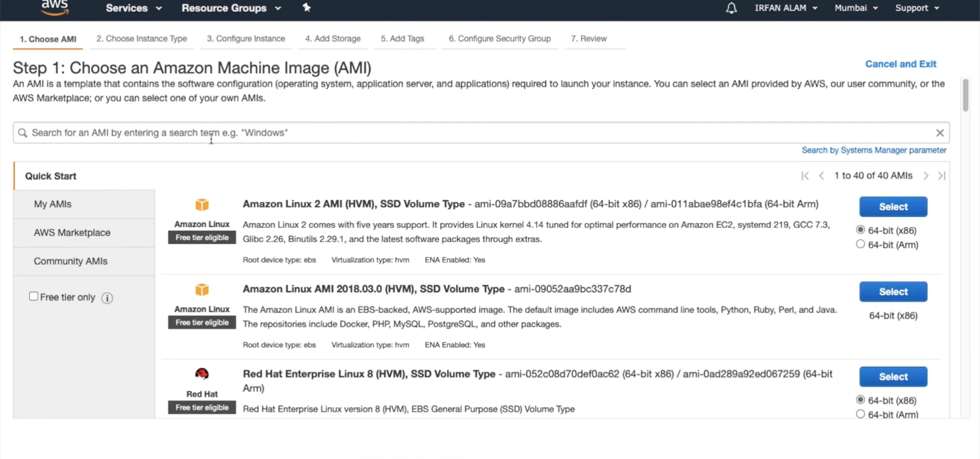This screenshot has height=459, width=980.
Task: Switch to 5. Add Tags tab
Action: (402, 39)
